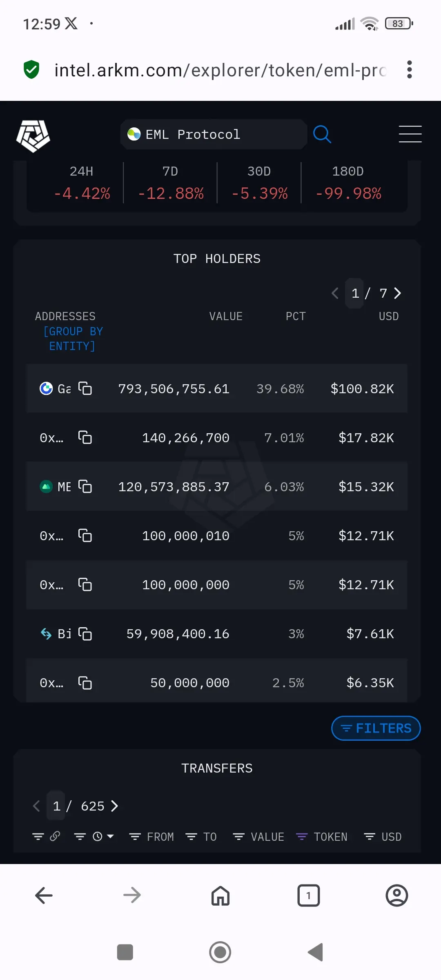Filter transfers by the TOKEN column
This screenshot has width=441, height=980.
coord(322,837)
